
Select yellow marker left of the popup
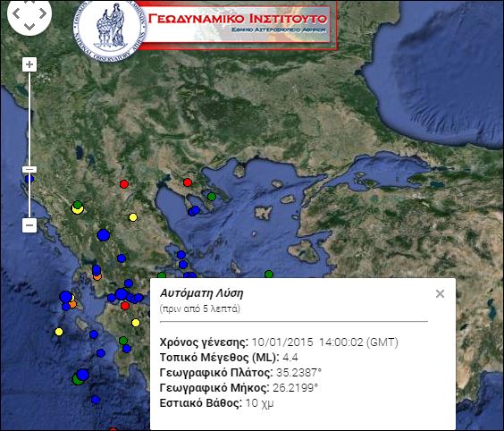(136, 323)
